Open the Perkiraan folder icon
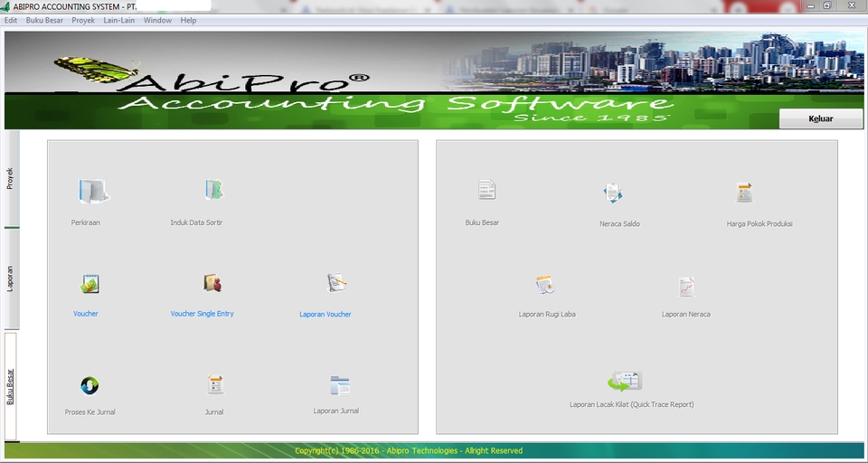868x463 pixels. 93,192
